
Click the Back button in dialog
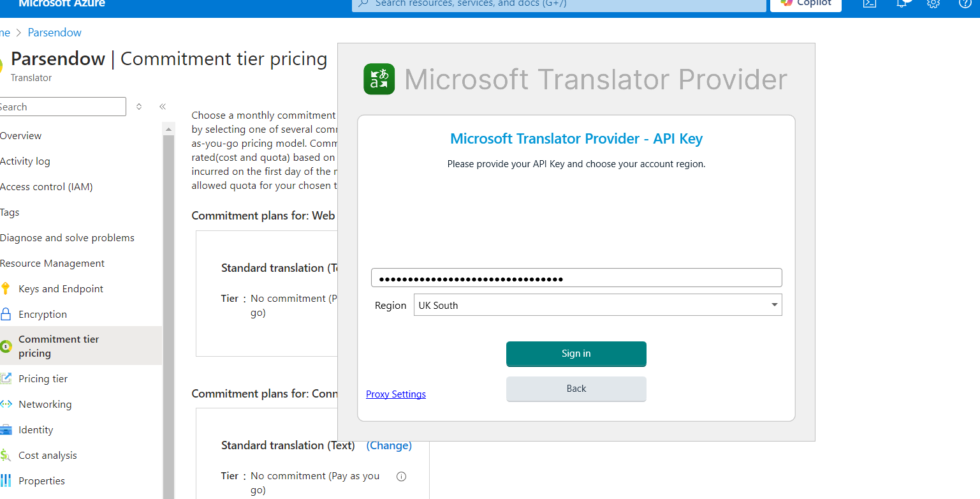[x=576, y=389]
